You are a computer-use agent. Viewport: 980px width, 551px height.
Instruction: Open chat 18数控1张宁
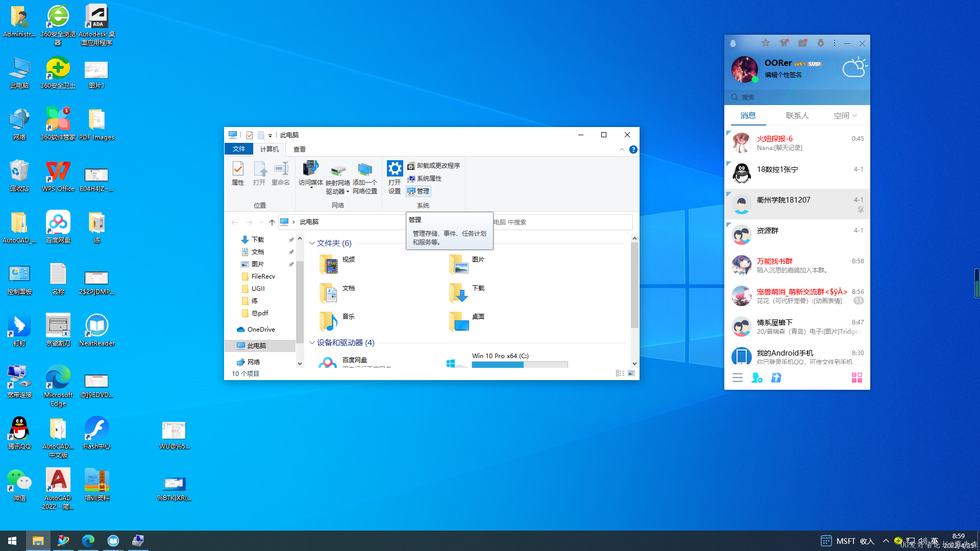point(797,173)
